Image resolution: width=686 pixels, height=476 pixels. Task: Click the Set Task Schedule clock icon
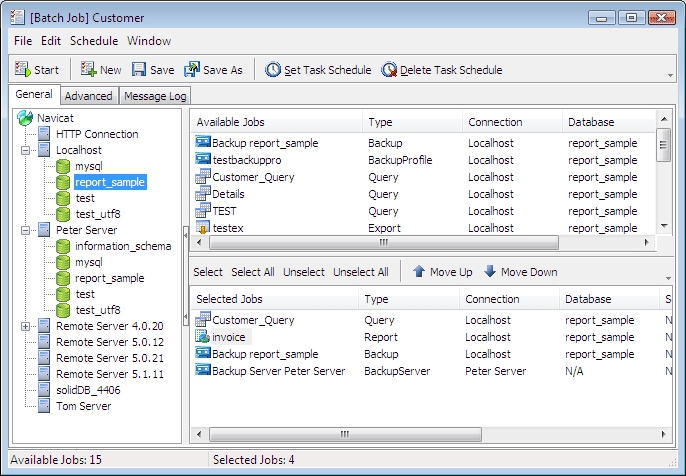click(273, 69)
